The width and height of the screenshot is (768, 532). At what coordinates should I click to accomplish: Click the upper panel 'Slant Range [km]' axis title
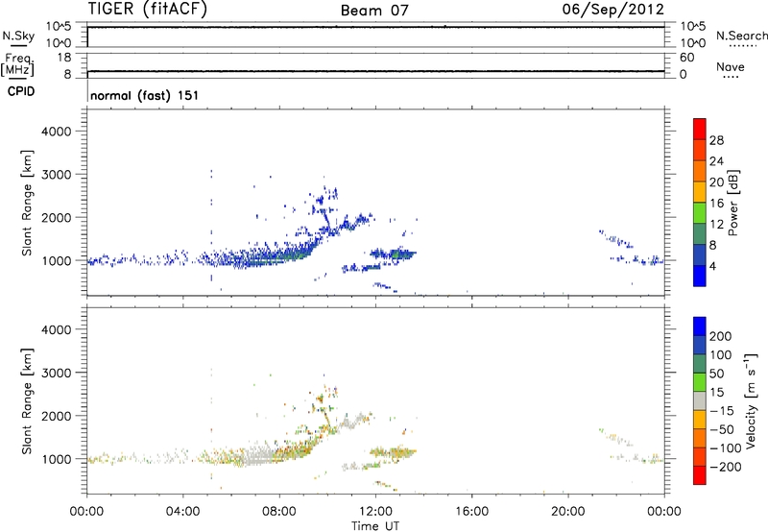(x=27, y=203)
